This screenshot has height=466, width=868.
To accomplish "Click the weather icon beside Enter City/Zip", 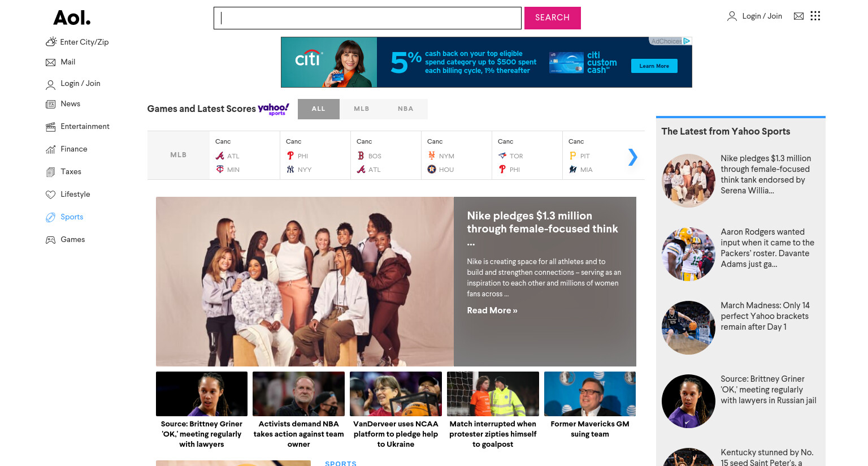I will click(51, 42).
